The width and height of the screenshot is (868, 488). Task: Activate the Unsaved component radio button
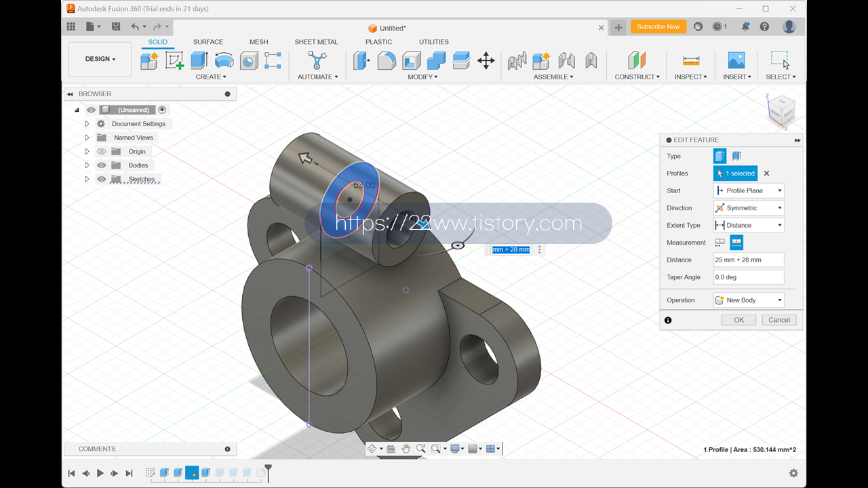162,110
